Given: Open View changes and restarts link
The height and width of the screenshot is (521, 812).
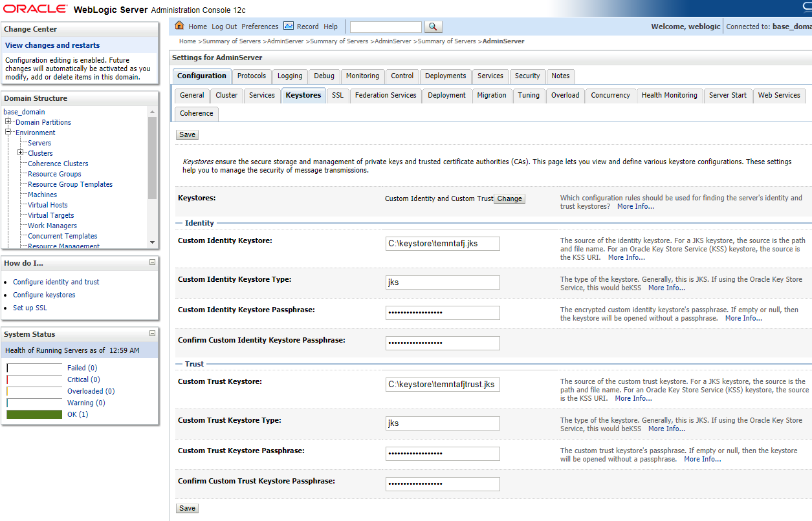Looking at the screenshot, I should click(52, 45).
